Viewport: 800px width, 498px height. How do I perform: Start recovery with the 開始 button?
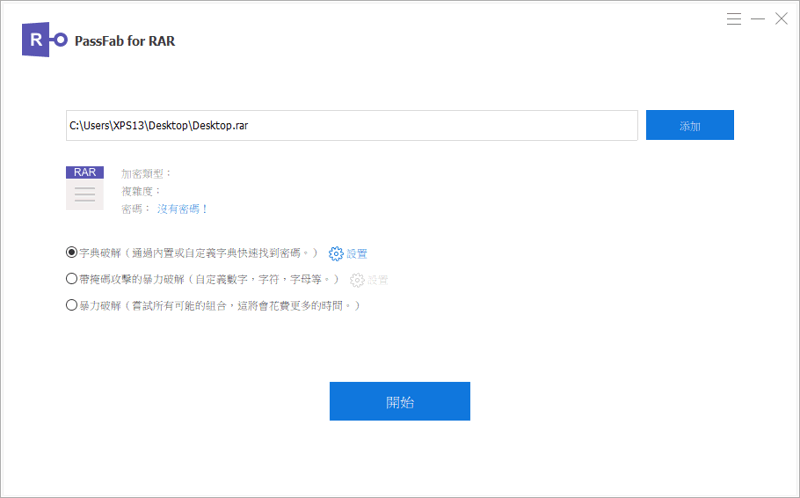coord(400,401)
